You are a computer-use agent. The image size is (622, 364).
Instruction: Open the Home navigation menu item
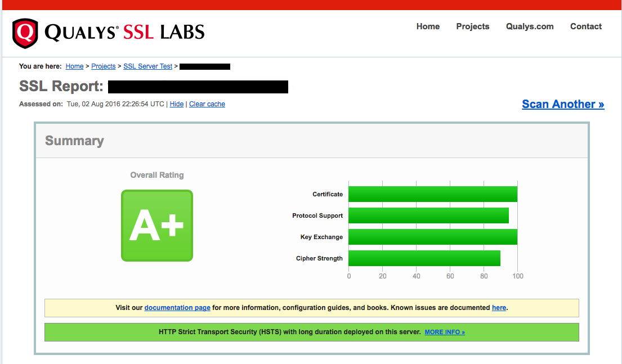point(428,26)
